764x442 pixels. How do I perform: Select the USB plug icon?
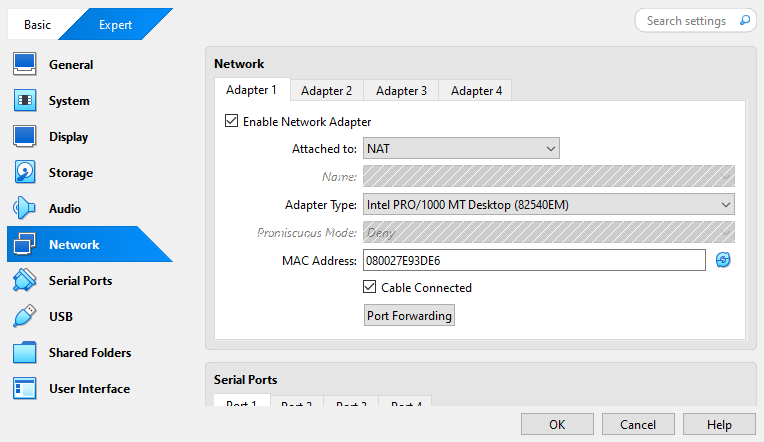(x=25, y=317)
